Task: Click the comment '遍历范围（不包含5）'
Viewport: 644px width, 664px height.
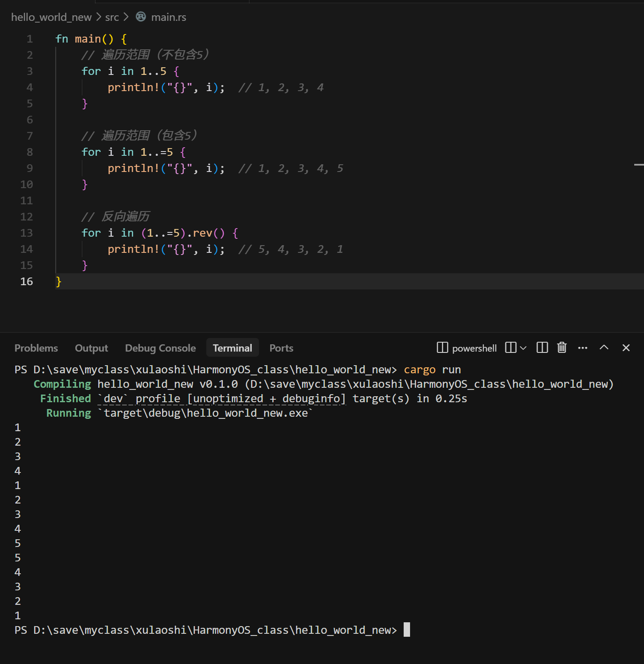Action: tap(155, 55)
